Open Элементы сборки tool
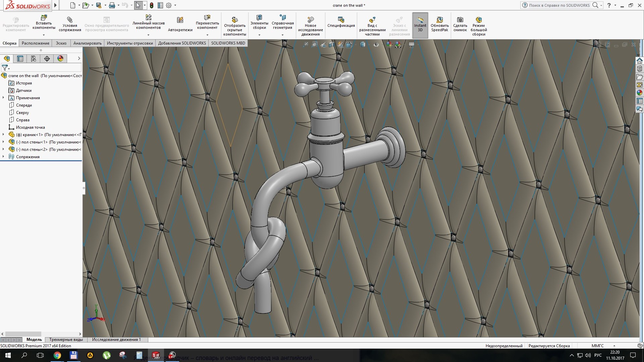This screenshot has width=644, height=362. tap(259, 22)
